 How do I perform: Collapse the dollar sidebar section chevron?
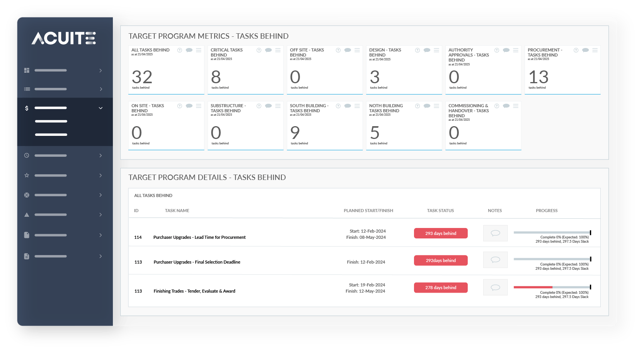101,108
